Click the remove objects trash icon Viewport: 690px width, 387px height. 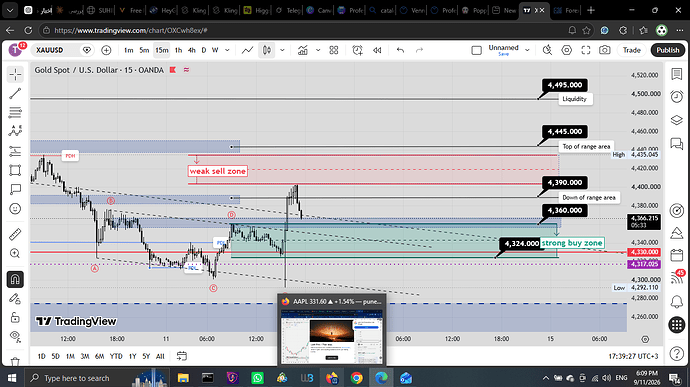click(15, 361)
